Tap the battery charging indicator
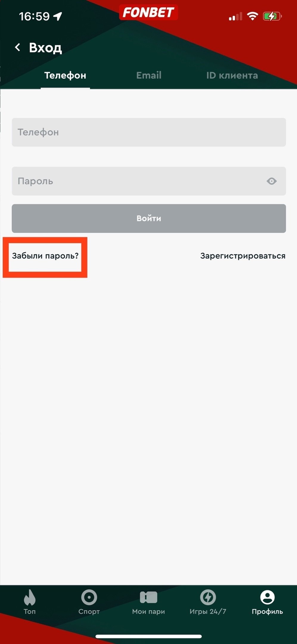This screenshot has height=644, width=297. click(x=272, y=16)
